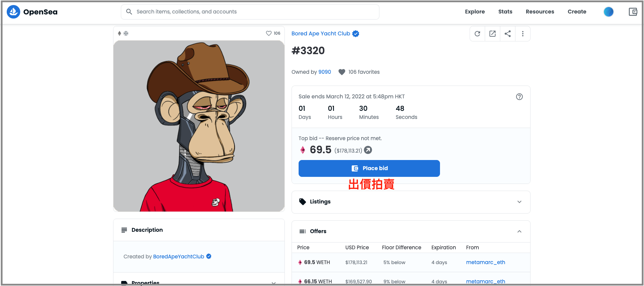
Task: Open the Resources menu
Action: pyautogui.click(x=540, y=12)
